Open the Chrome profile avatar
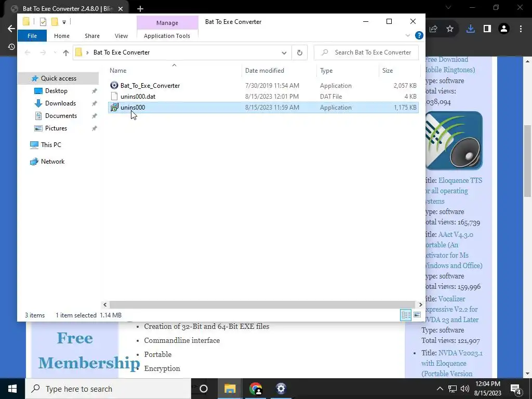The image size is (532, 399). (504, 29)
